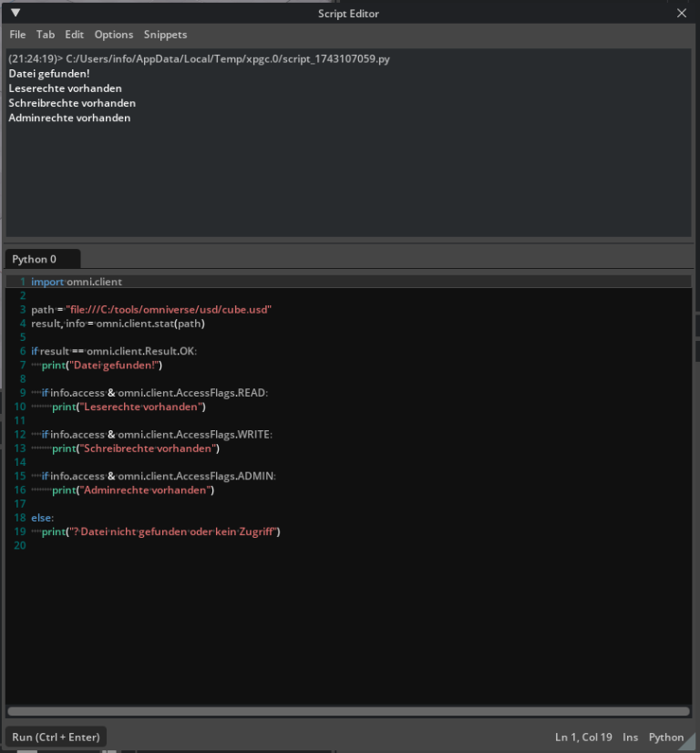700x753 pixels.
Task: Toggle insert mode via the Ins indicator
Action: pos(630,737)
